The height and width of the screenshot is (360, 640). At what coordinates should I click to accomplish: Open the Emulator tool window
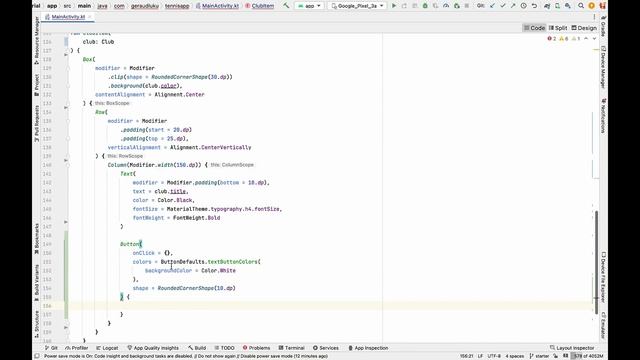[603, 325]
